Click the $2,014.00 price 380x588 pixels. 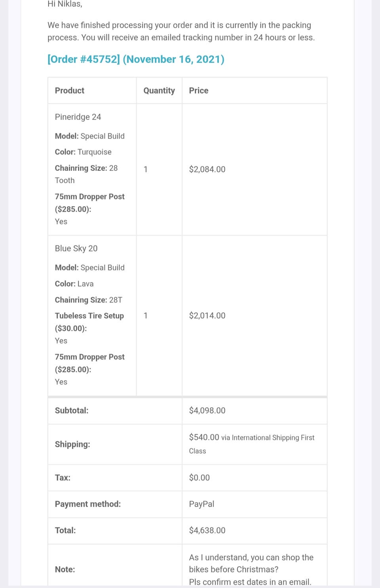[207, 316]
